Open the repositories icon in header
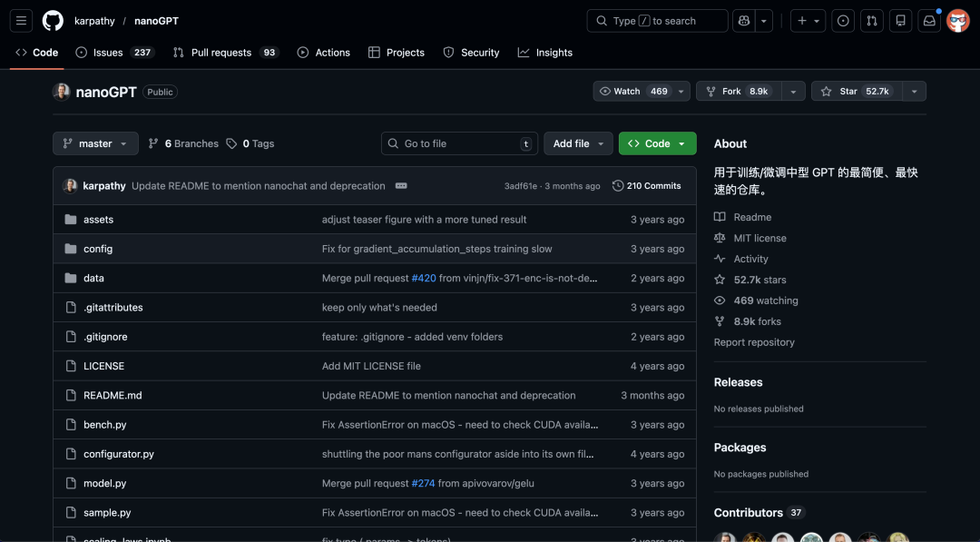980x542 pixels. (900, 21)
